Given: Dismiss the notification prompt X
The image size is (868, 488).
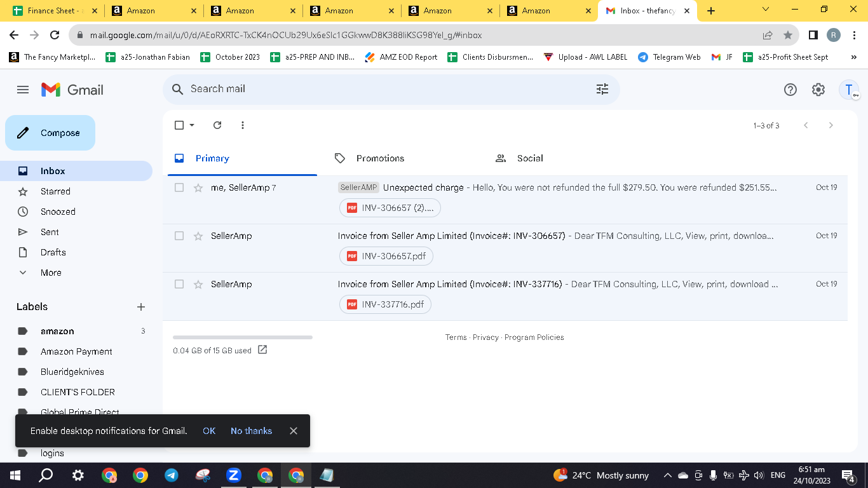Looking at the screenshot, I should pyautogui.click(x=294, y=431).
